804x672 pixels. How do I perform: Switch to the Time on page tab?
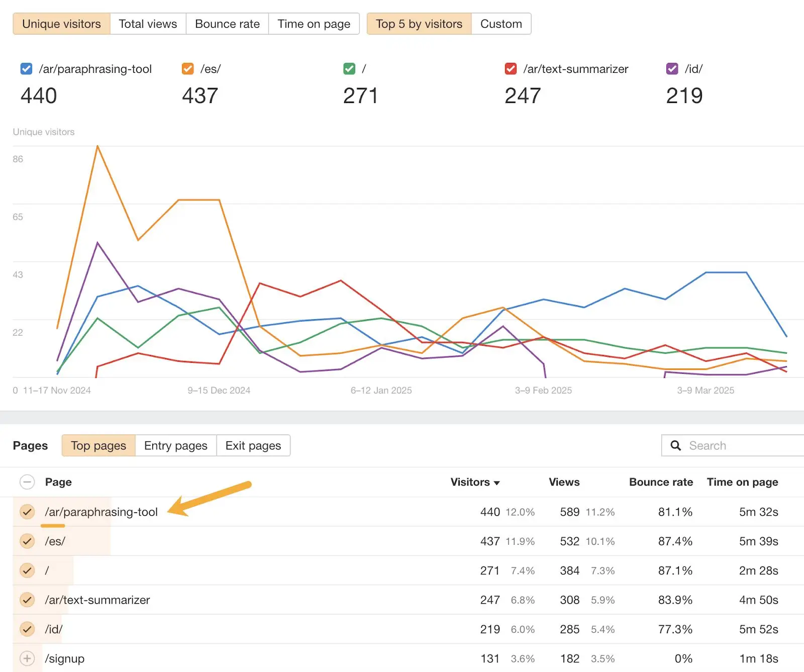(314, 24)
